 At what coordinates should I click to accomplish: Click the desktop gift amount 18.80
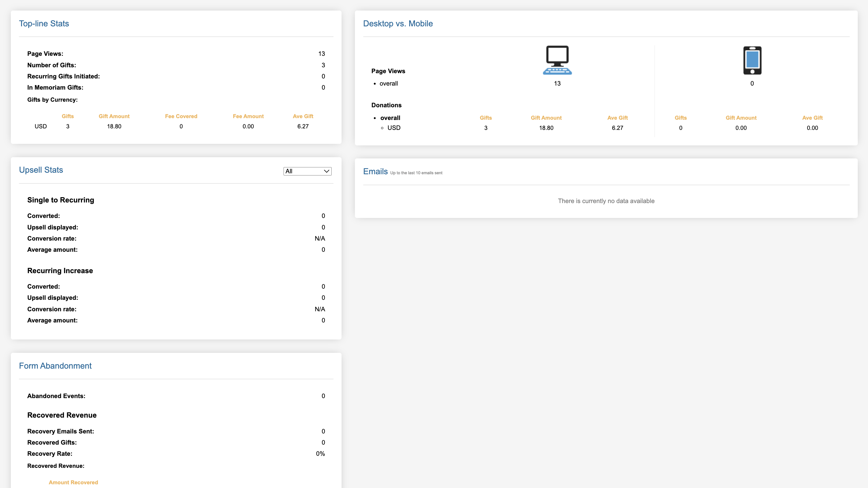pyautogui.click(x=546, y=128)
